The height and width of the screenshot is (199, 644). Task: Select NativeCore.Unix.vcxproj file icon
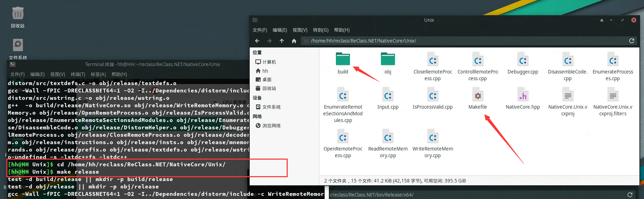coord(568,94)
